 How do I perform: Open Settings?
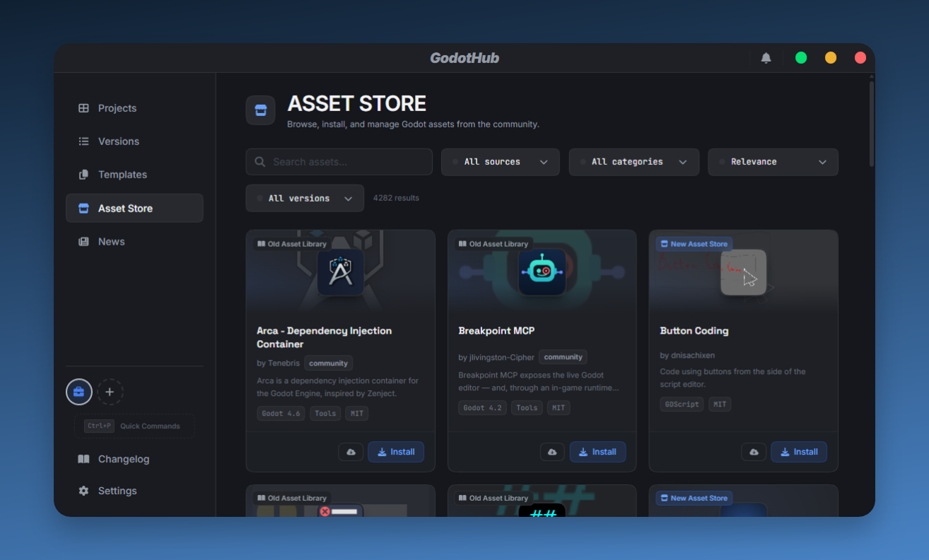point(134,491)
